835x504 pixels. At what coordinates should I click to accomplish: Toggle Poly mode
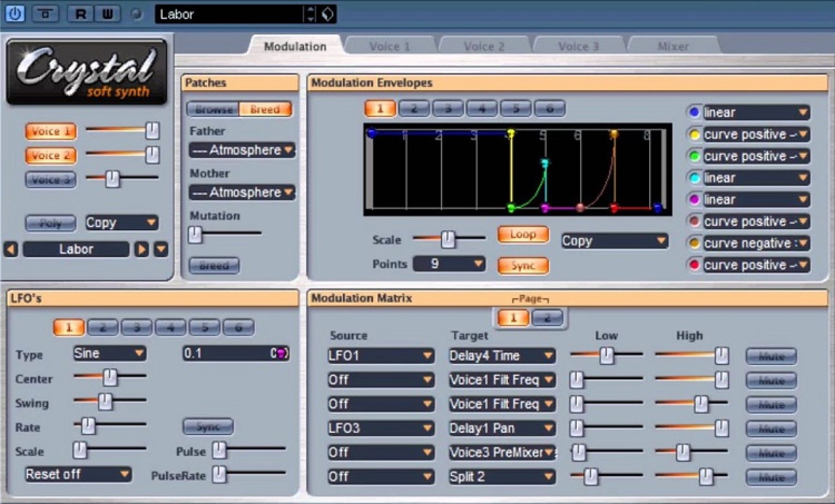pos(50,223)
